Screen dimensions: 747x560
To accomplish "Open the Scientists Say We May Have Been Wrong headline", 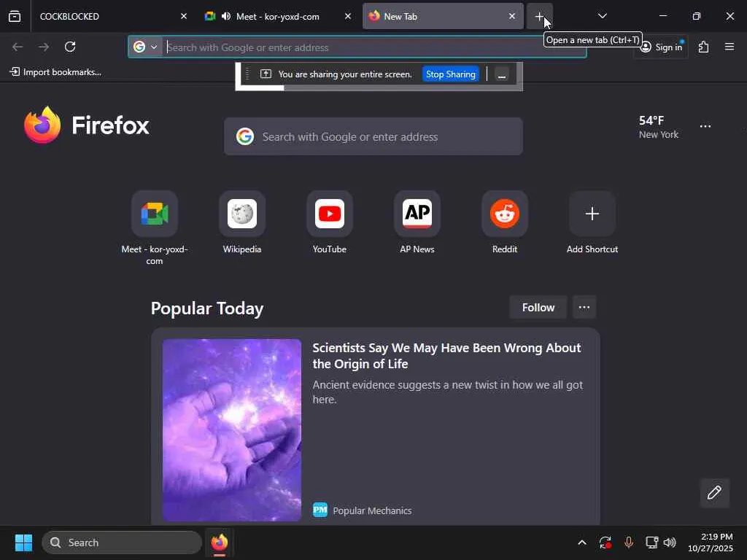I will [446, 356].
